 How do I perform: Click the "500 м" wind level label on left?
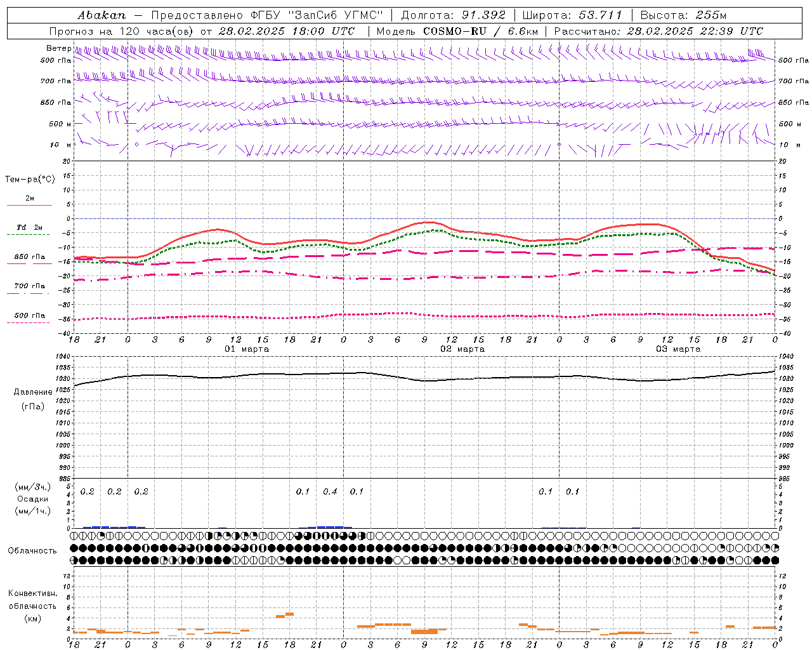[60, 124]
